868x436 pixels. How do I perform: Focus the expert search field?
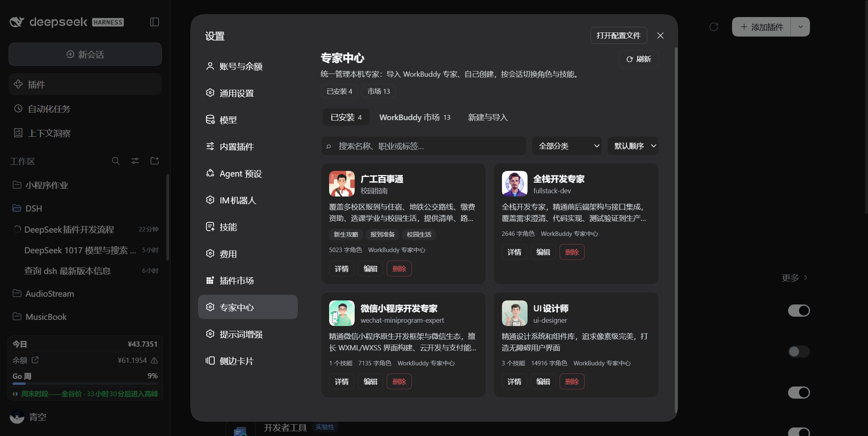click(x=424, y=146)
